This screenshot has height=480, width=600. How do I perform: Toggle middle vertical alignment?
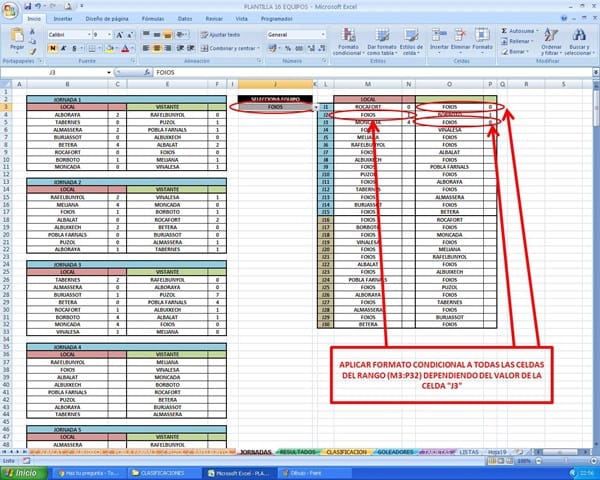point(157,35)
